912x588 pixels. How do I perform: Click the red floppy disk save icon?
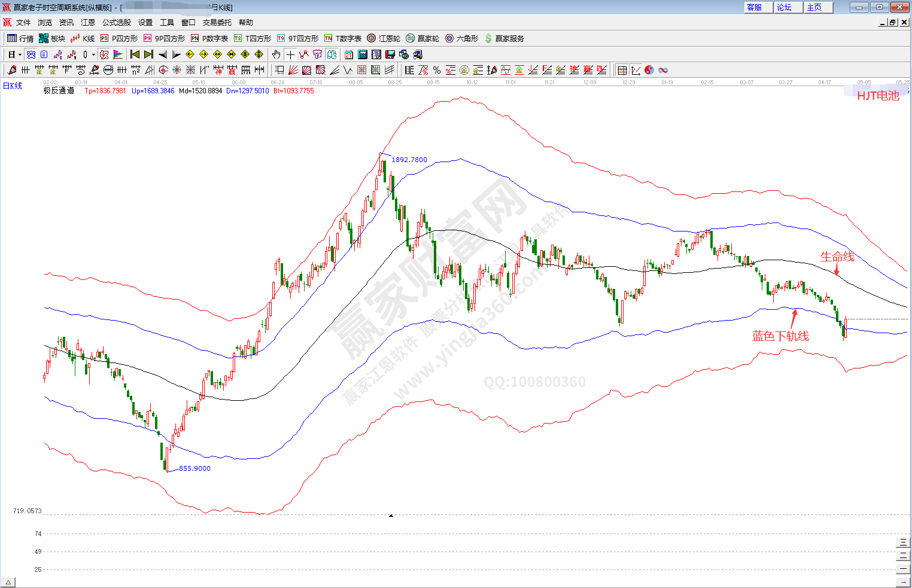point(390,54)
